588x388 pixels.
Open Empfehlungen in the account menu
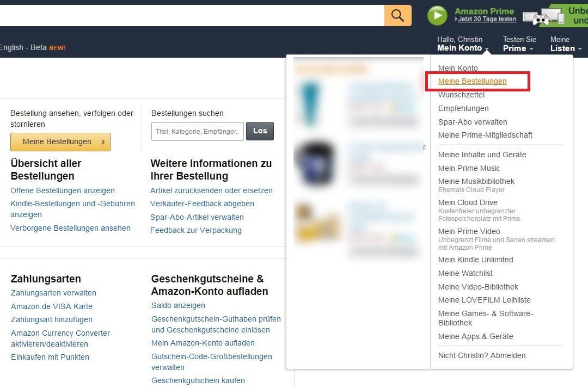[463, 108]
